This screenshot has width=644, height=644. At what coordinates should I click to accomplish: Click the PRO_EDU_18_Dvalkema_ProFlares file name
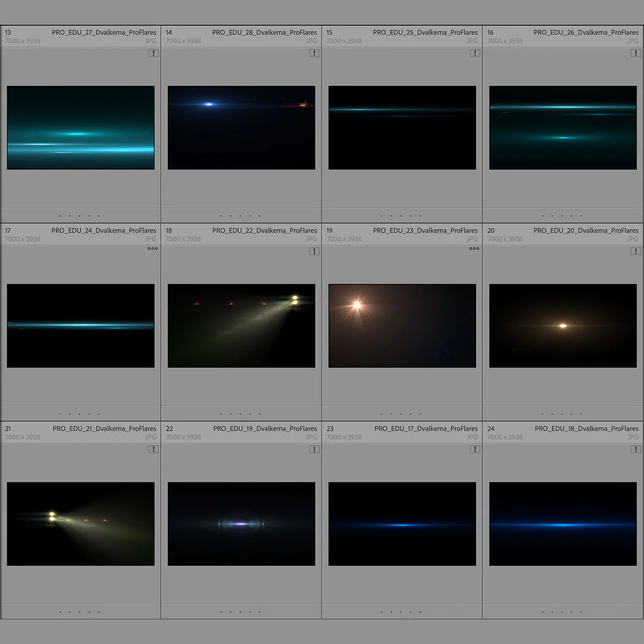click(587, 428)
